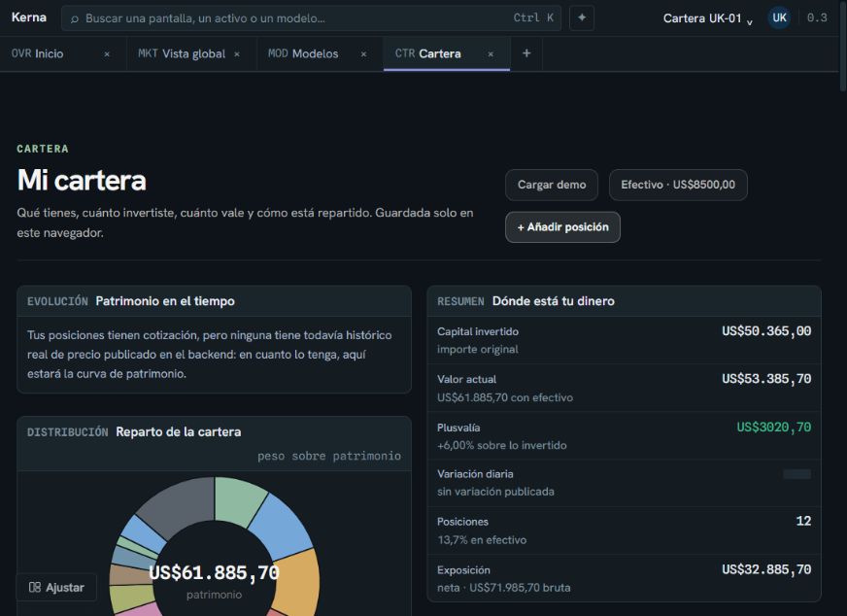Click the Añadir posición button
Screen dimensions: 847x616
point(562,227)
